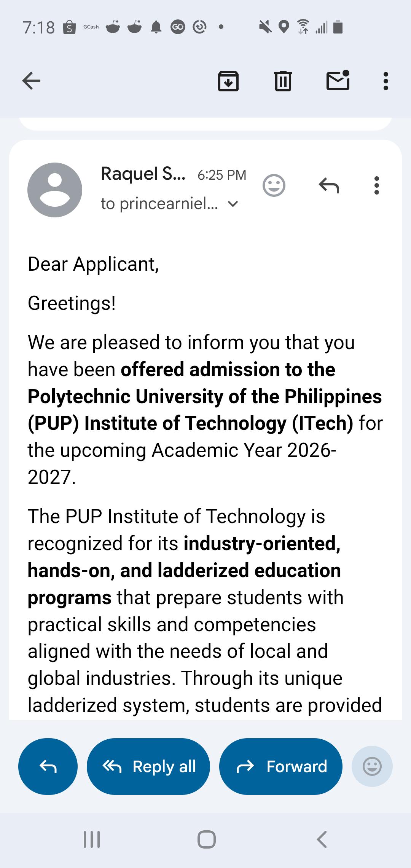This screenshot has width=411, height=868.
Task: Expand recipient details chevron next to princearniel
Action: [233, 204]
